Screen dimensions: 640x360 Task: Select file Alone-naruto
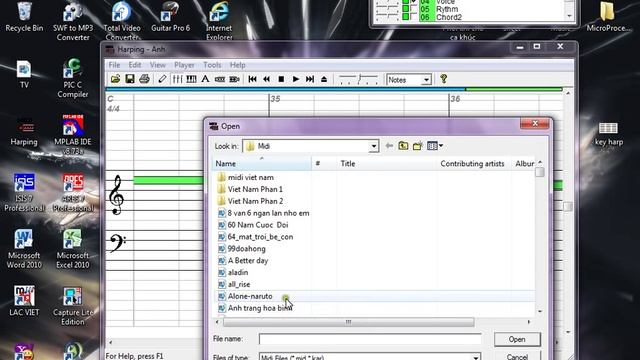(250, 296)
